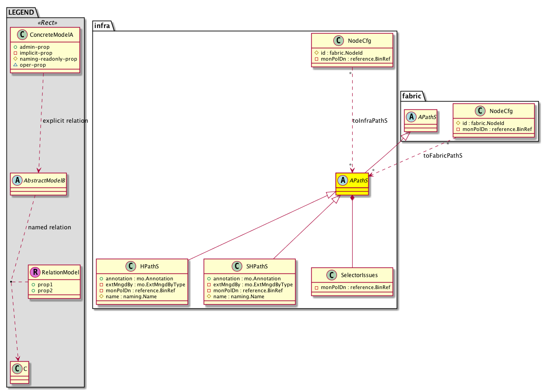This screenshot has height=392, width=548.
Task: Click the toInfraPathS relation label
Action: pos(370,121)
